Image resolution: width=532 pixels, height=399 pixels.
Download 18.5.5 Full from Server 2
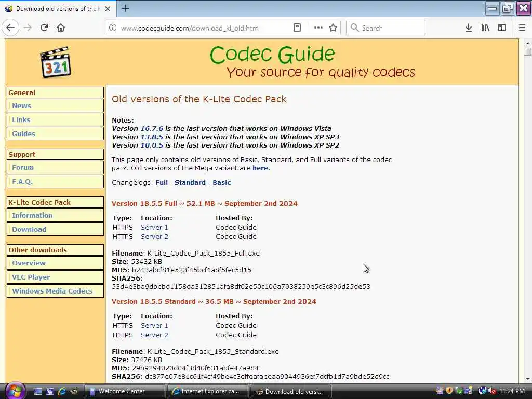pyautogui.click(x=154, y=236)
